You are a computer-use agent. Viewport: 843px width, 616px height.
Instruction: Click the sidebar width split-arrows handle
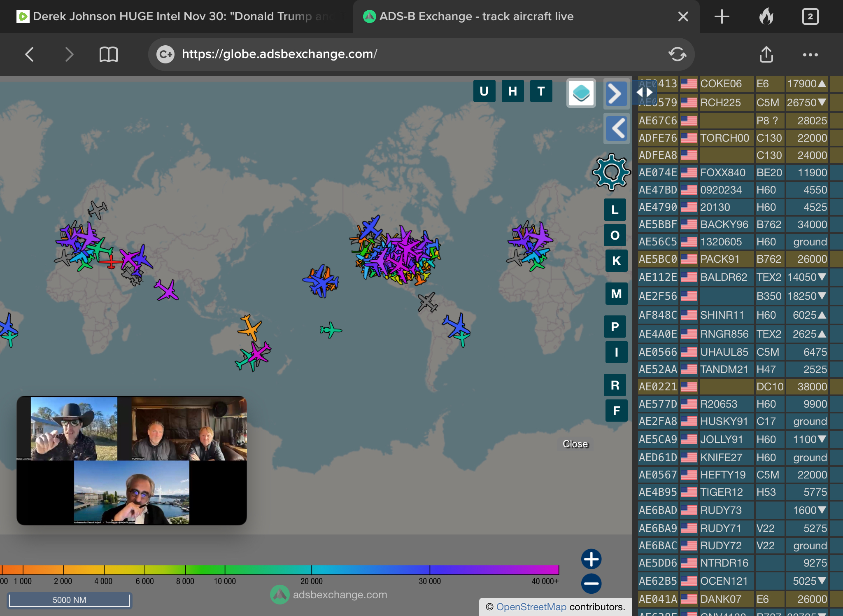645,93
